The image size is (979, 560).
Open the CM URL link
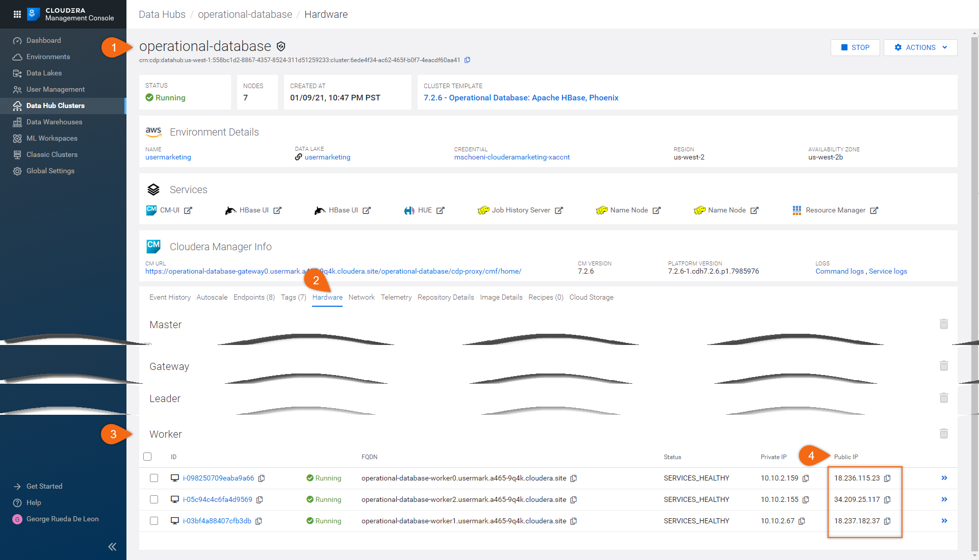point(333,272)
